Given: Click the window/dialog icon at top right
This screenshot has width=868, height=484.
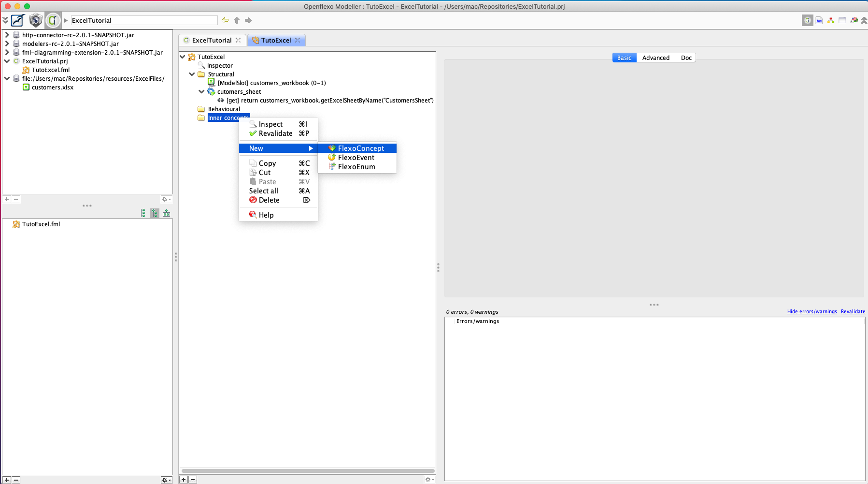Looking at the screenshot, I should click(842, 20).
